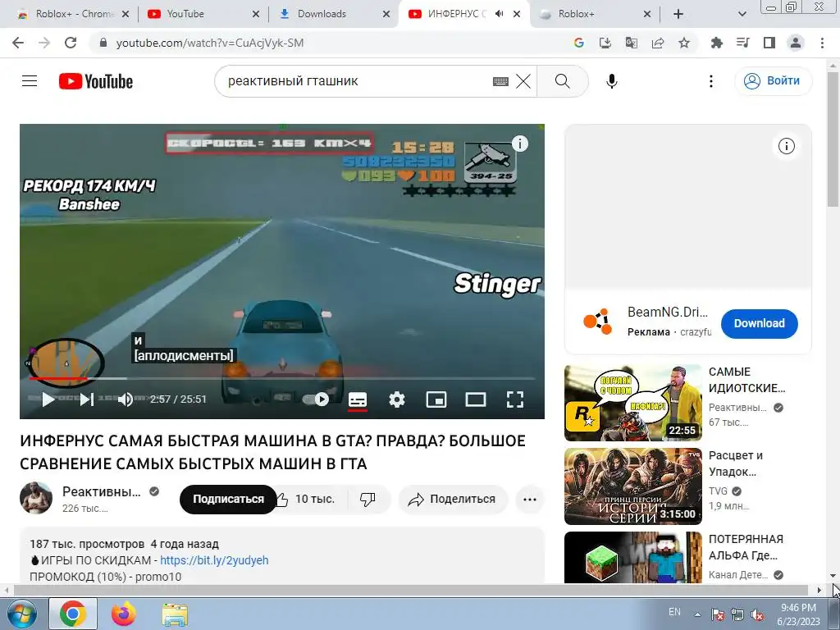
Task: Mute audio on ИНФЕРНУС tab
Action: 500,14
